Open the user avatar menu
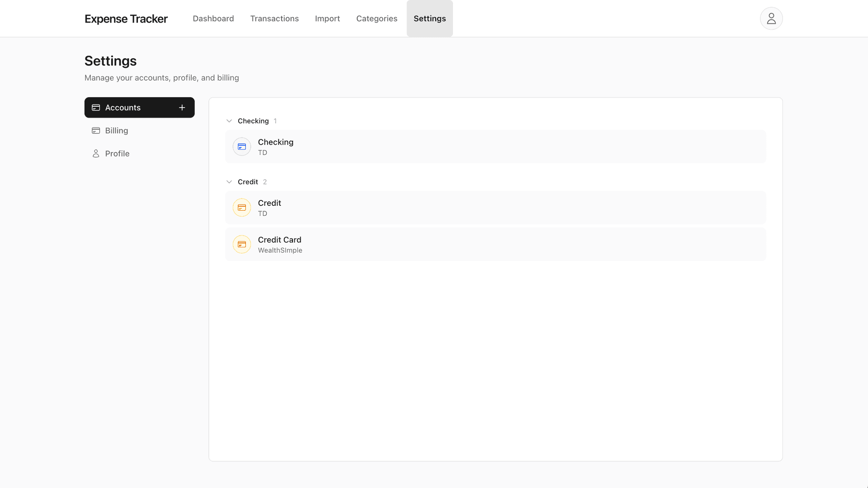The height and width of the screenshot is (488, 868). pyautogui.click(x=771, y=18)
